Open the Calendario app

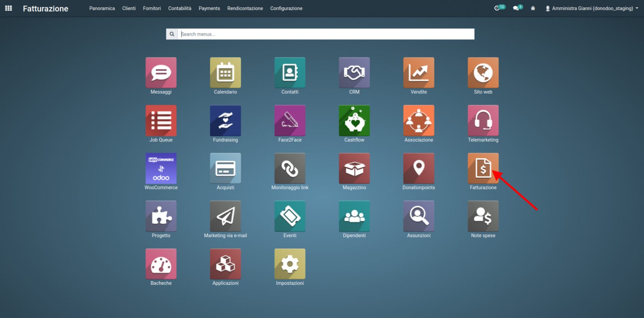225,73
